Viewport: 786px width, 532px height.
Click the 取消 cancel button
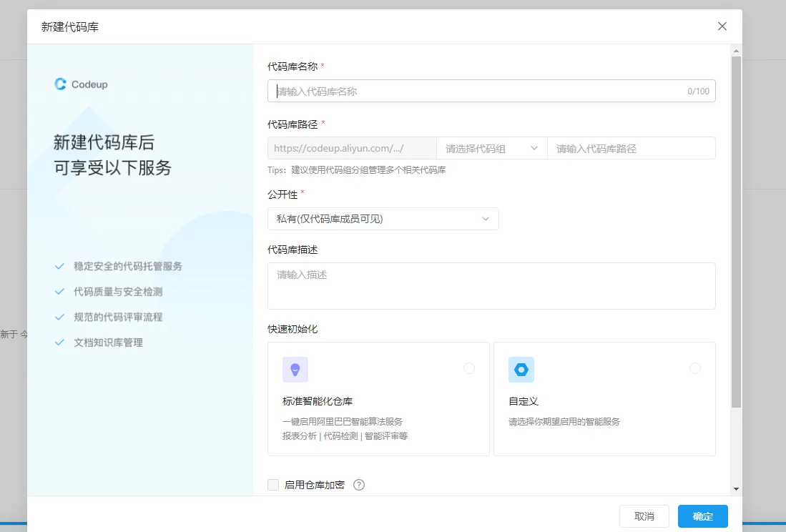pos(643,516)
